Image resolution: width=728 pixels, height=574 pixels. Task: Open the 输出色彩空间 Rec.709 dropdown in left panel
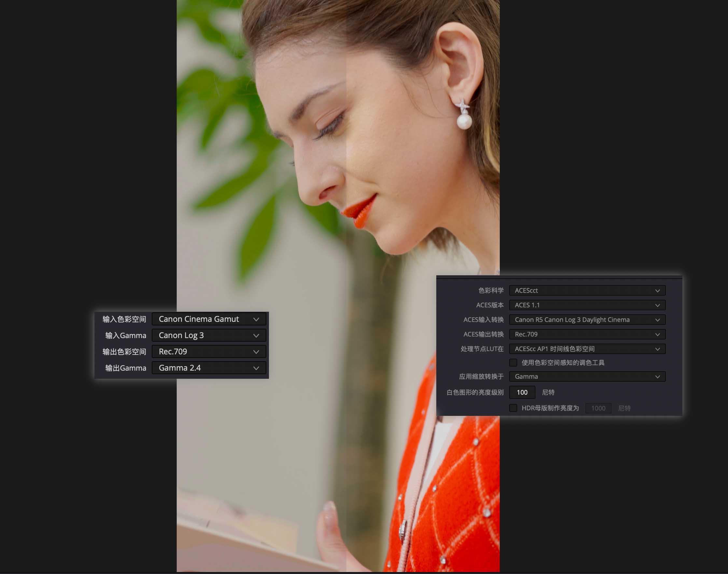point(208,351)
